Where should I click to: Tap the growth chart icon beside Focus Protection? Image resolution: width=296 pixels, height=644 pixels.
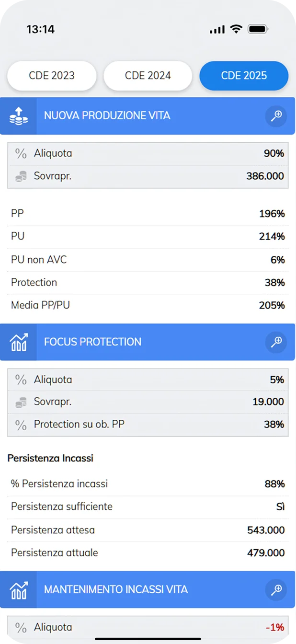click(19, 342)
